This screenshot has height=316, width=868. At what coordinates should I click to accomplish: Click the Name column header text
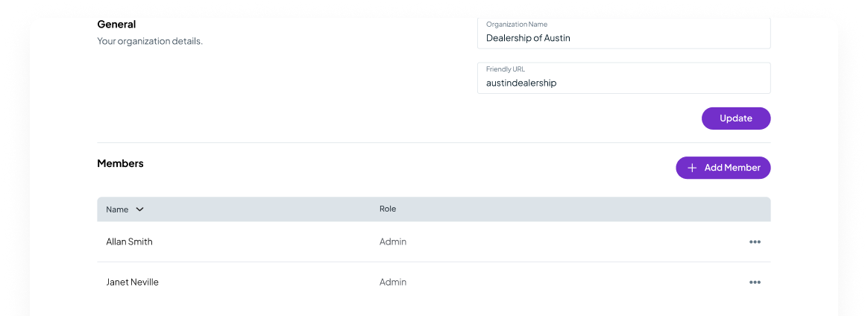[117, 209]
